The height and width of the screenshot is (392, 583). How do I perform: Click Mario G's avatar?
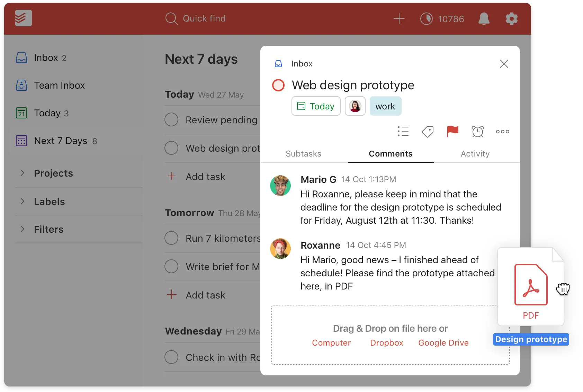[x=280, y=186]
